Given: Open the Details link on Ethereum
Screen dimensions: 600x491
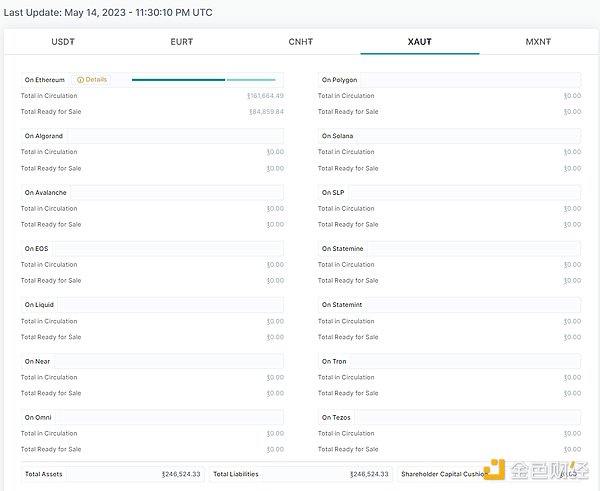Looking at the screenshot, I should pyautogui.click(x=96, y=80).
